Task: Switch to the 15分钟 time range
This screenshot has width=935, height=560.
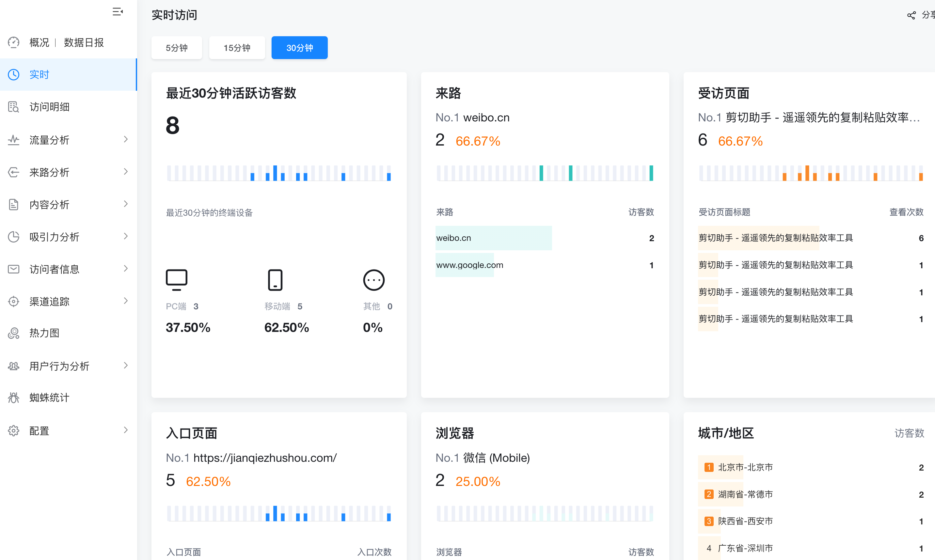Action: click(237, 48)
